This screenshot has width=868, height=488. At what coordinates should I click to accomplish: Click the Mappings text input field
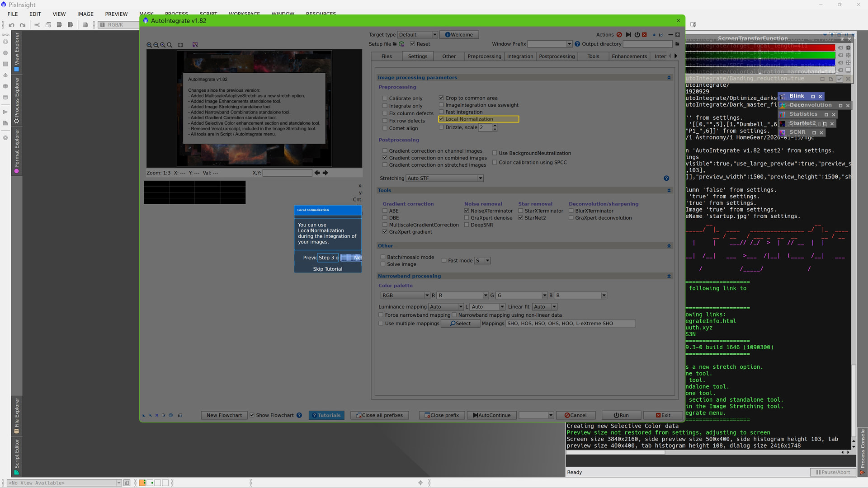(x=571, y=324)
